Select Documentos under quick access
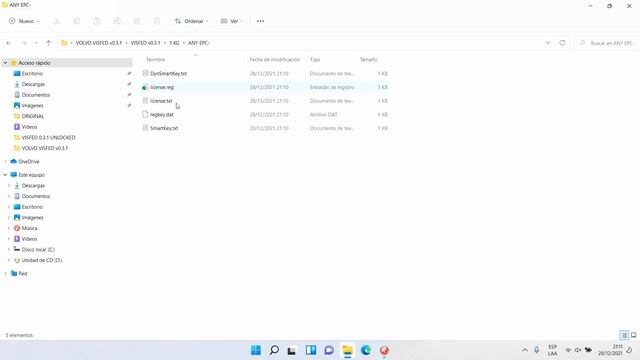The width and height of the screenshot is (640, 360). (x=36, y=95)
